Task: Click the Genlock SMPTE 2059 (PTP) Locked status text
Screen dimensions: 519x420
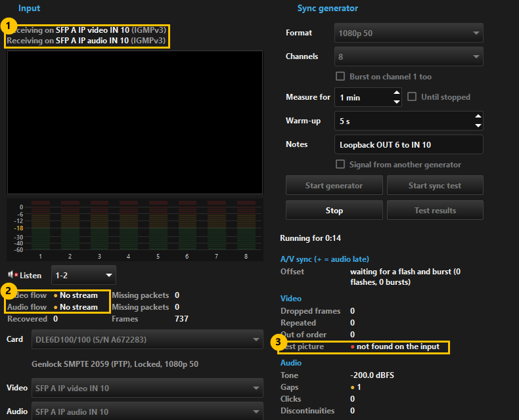Action: click(x=115, y=364)
